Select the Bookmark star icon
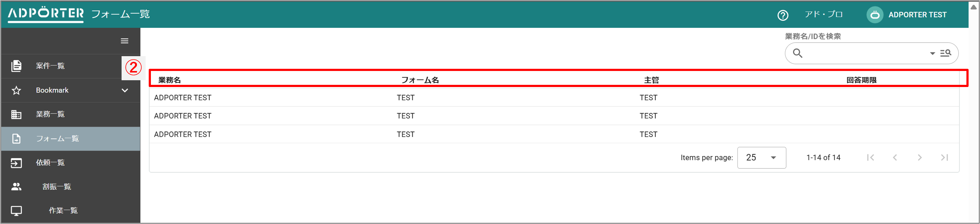 [x=16, y=90]
